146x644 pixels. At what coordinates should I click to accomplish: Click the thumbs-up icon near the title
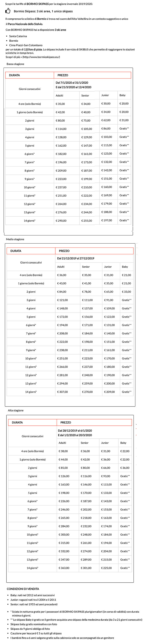point(8,11)
